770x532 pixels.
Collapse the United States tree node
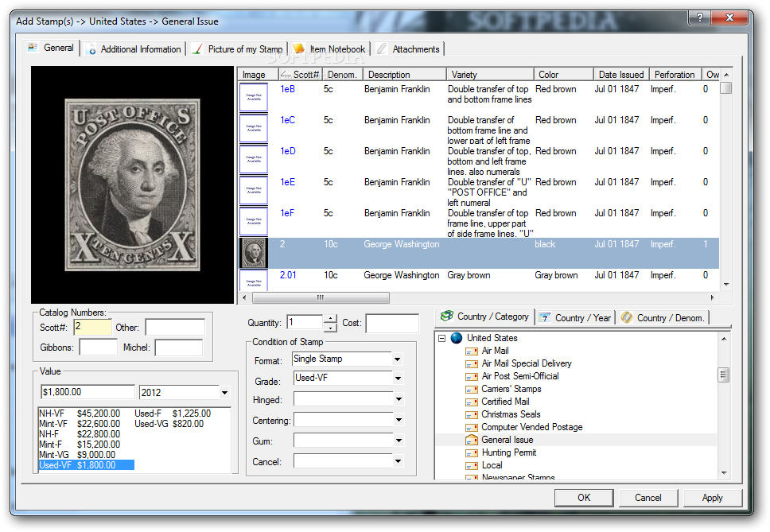442,338
